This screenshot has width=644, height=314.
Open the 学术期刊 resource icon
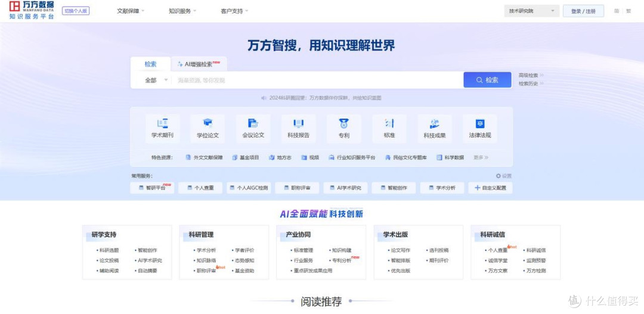163,123
